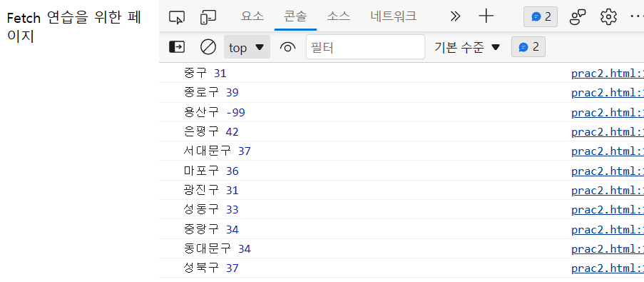Select the 성동구 33 log text
Image resolution: width=644 pixels, height=282 pixels.
[x=211, y=210]
